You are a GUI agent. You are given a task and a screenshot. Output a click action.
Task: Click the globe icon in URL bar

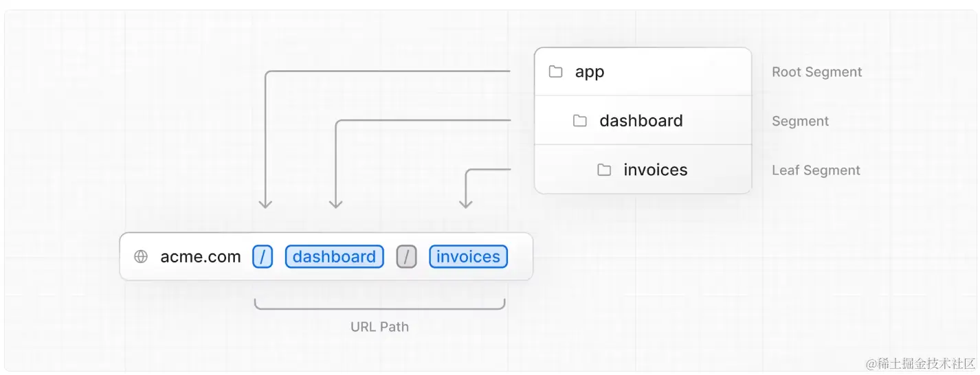[141, 257]
